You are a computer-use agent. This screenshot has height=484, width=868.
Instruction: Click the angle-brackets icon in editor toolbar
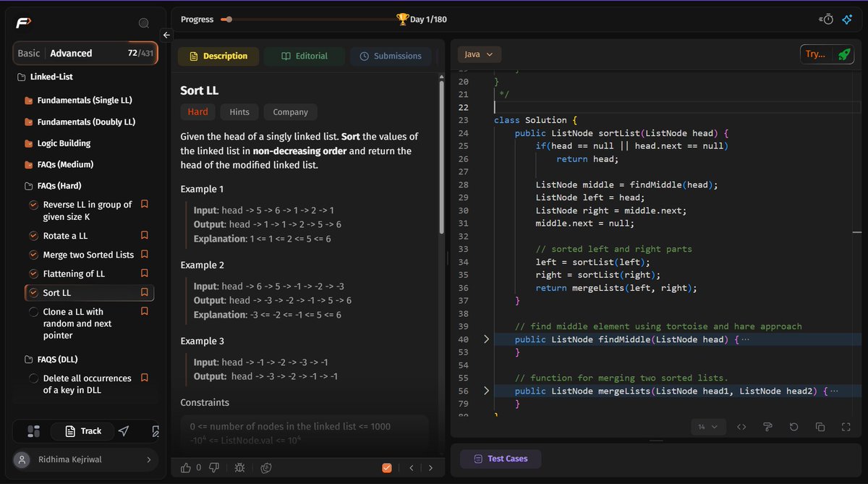pos(741,427)
